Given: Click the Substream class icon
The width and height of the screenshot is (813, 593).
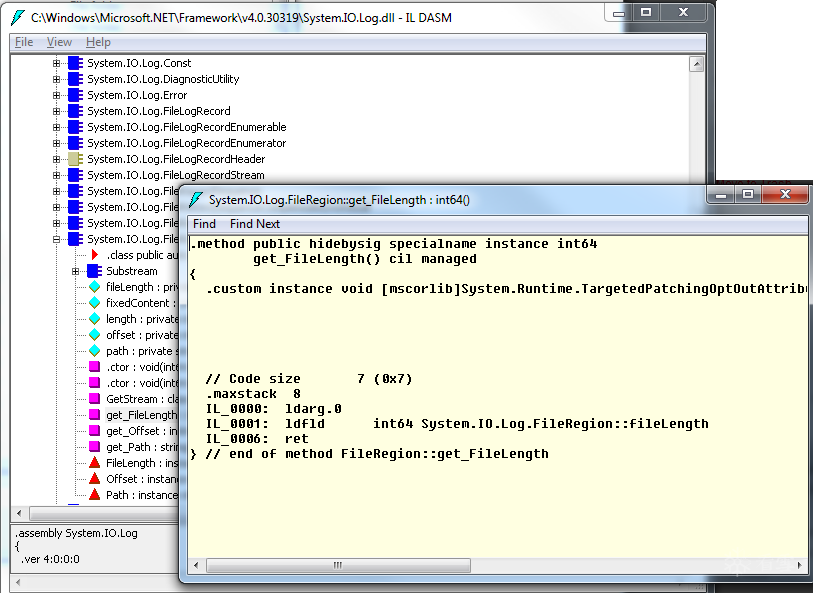Looking at the screenshot, I should [94, 271].
